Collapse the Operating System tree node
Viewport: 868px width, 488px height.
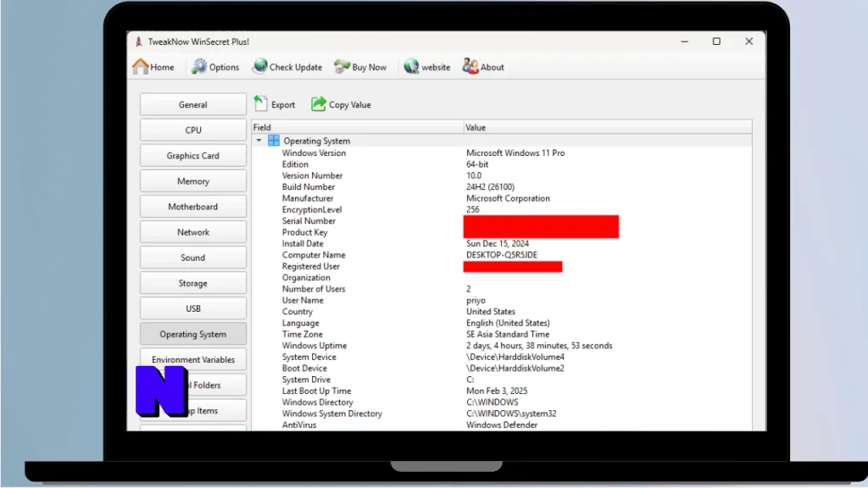tap(259, 141)
